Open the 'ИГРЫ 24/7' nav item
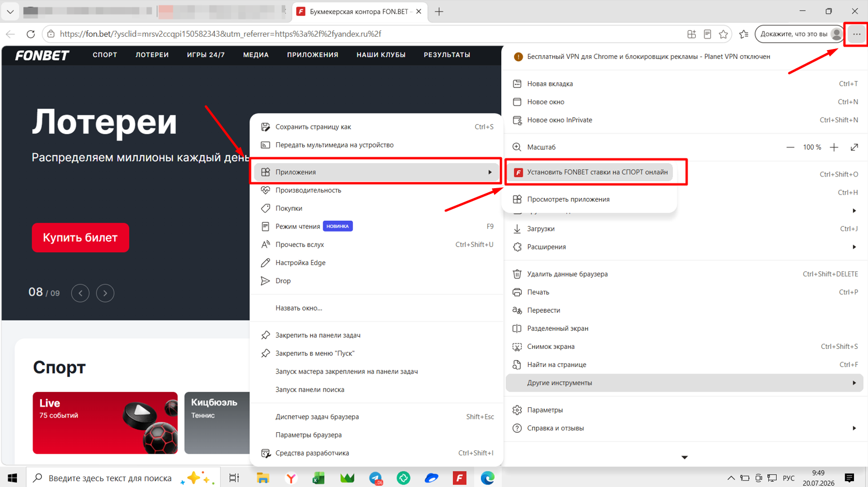Screen dimensions: 868x487 click(x=206, y=55)
